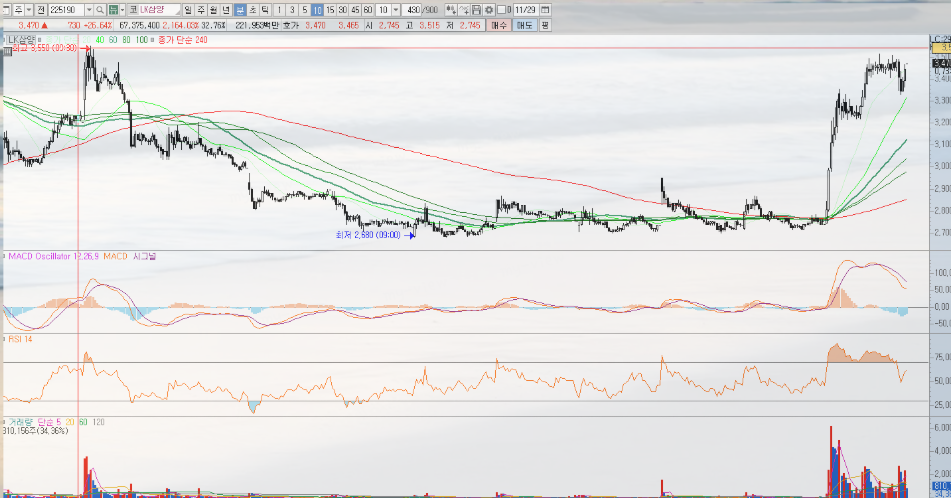Click the RSI 14 indicator label
This screenshot has width=951, height=498.
click(20, 339)
